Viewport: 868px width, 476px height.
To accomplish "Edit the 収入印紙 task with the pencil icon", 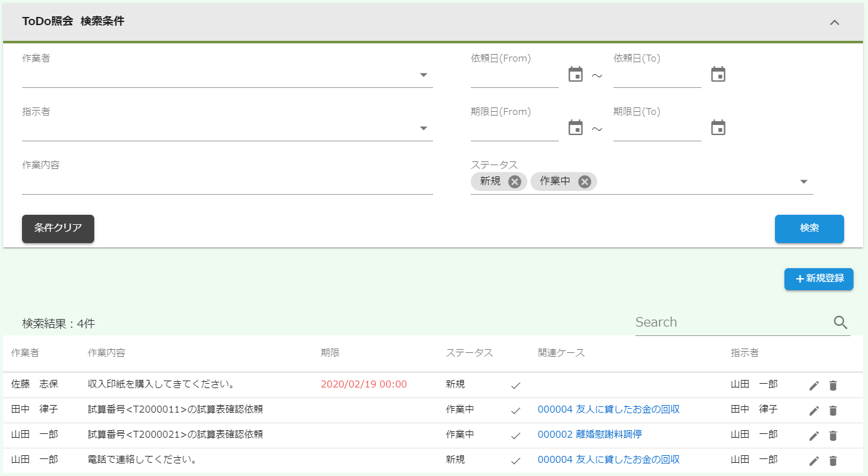I will (x=814, y=386).
